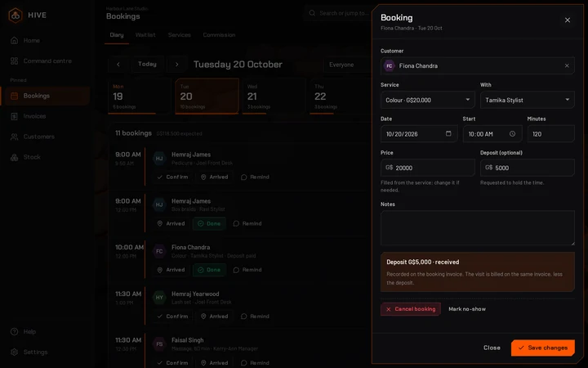Mark Fiona Chandra as Arrived
The height and width of the screenshot is (368, 588).
click(171, 270)
